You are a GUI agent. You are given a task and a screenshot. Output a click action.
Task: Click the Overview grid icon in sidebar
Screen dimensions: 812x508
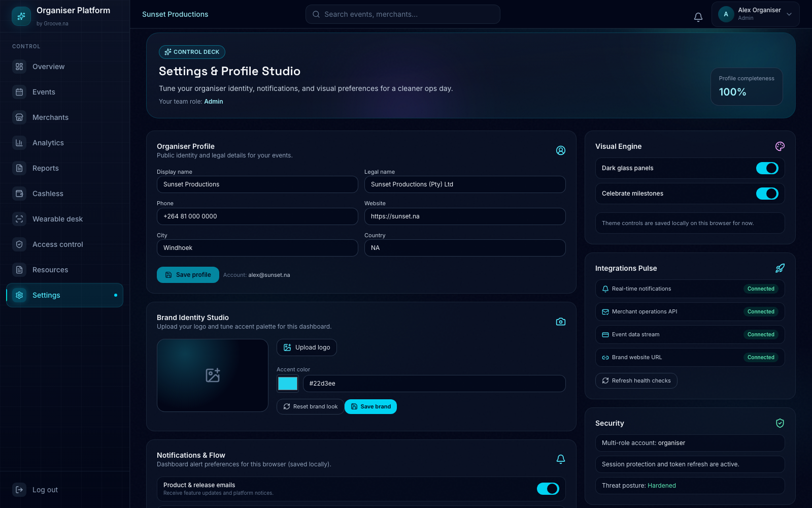pyautogui.click(x=19, y=67)
